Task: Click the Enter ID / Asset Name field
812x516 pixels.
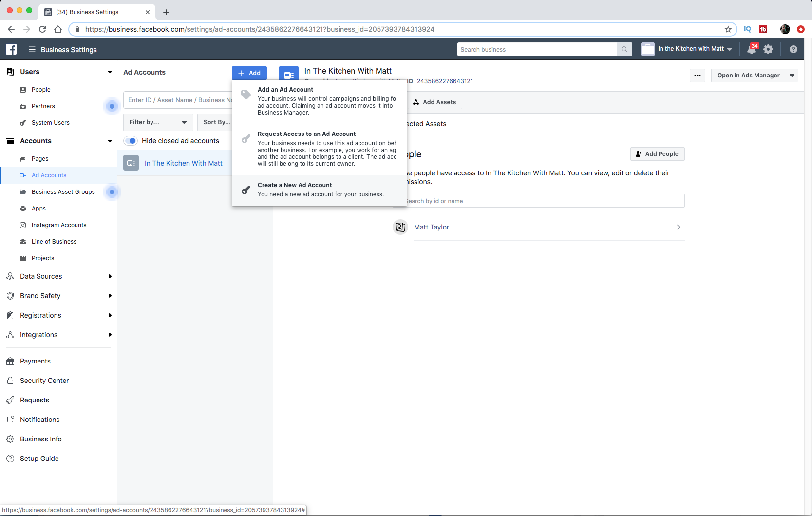Action: [x=178, y=100]
